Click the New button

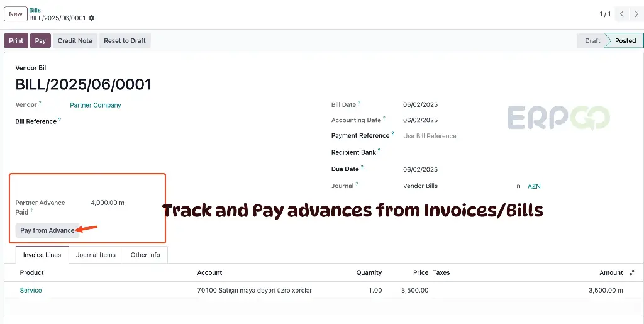(16, 14)
